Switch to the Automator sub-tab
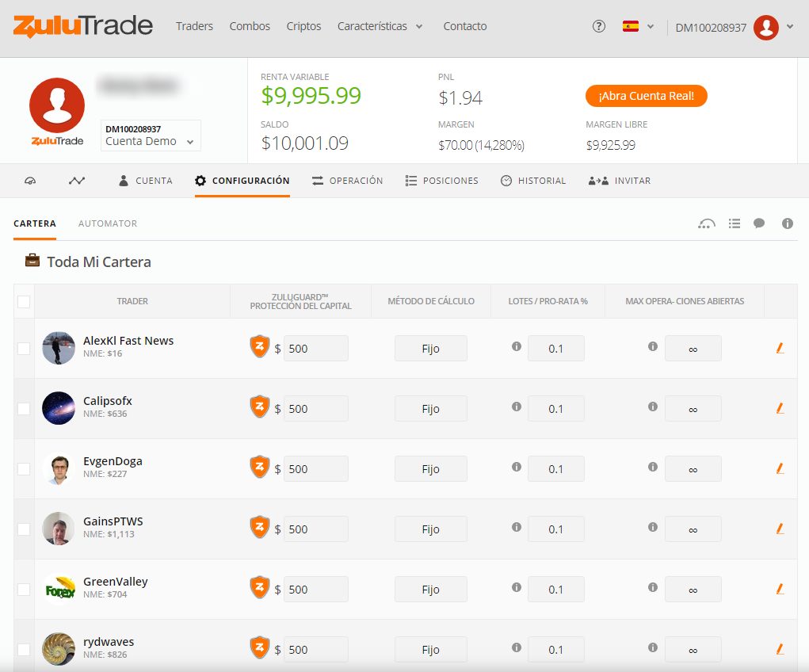Image resolution: width=809 pixels, height=672 pixels. (x=108, y=223)
